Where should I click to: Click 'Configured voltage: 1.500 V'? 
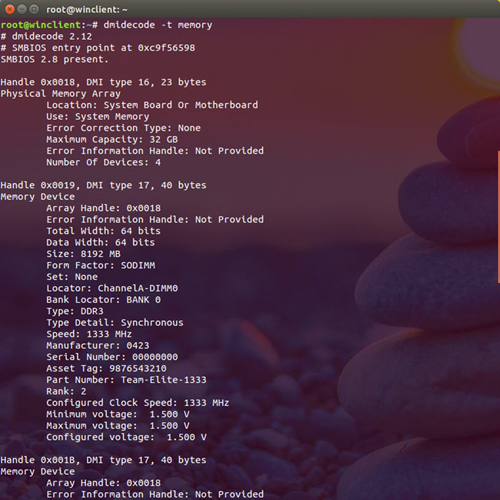coord(126,437)
